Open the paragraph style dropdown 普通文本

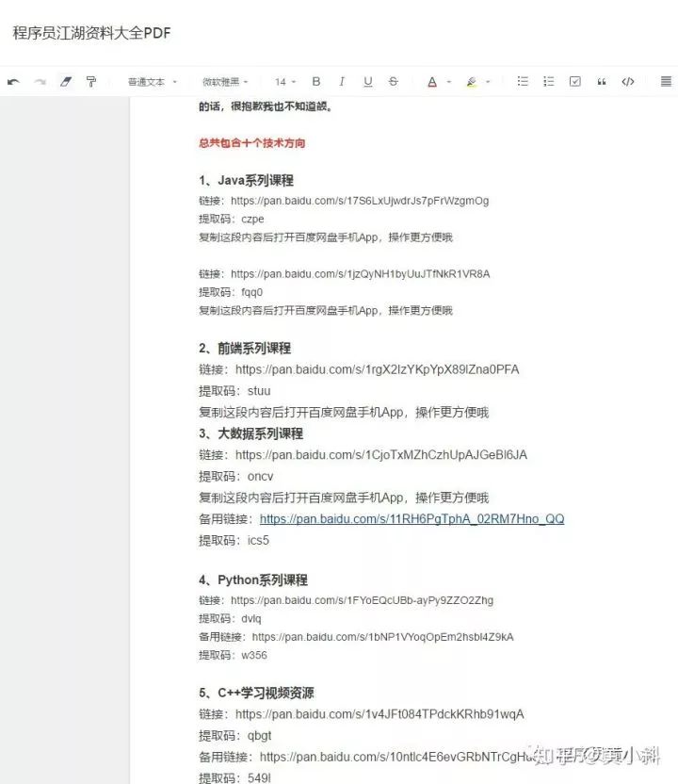[x=152, y=81]
